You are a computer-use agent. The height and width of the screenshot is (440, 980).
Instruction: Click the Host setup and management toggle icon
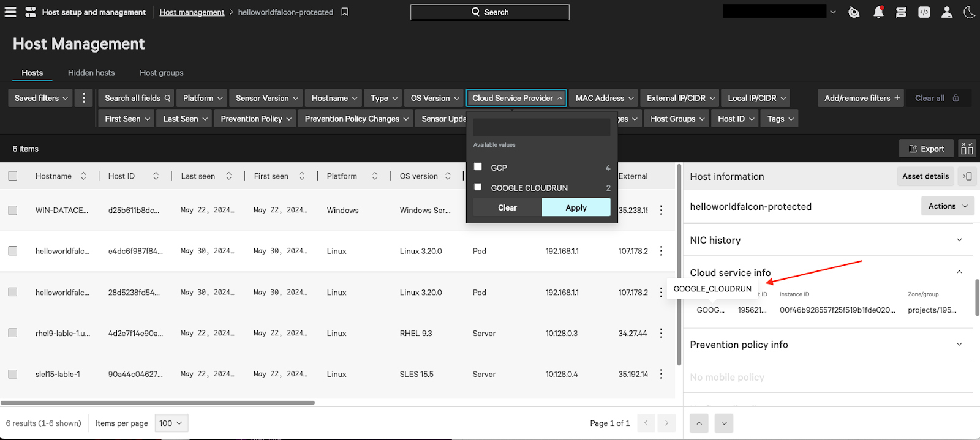[31, 12]
